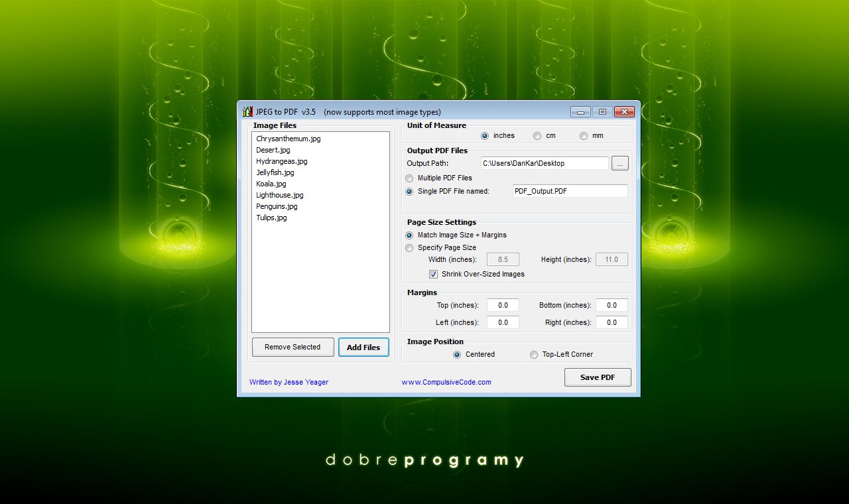Image resolution: width=849 pixels, height=504 pixels.
Task: Enable Multiple PDF Files output
Action: coord(409,178)
